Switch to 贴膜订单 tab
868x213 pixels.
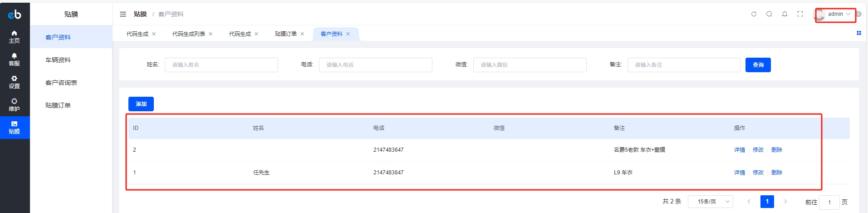click(286, 34)
